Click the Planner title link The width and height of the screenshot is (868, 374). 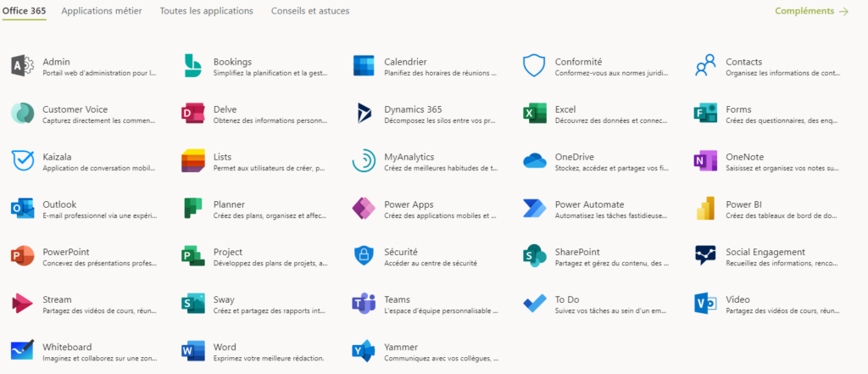pos(229,204)
